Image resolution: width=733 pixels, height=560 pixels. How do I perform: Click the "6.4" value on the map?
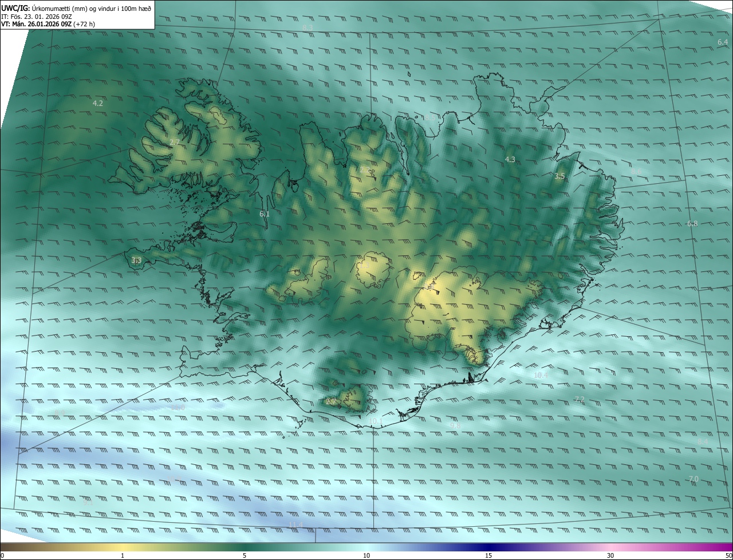723,42
